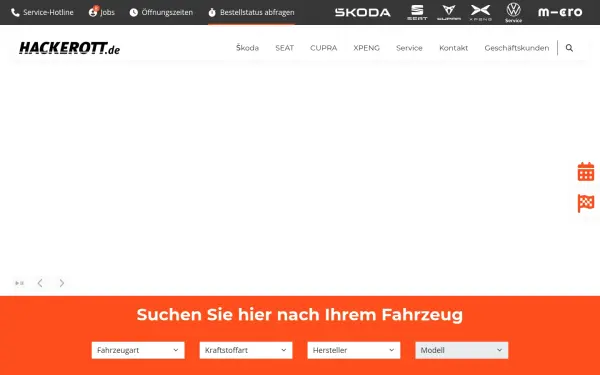Click the orange calendar appointment icon
This screenshot has height=375, width=600.
(586, 171)
